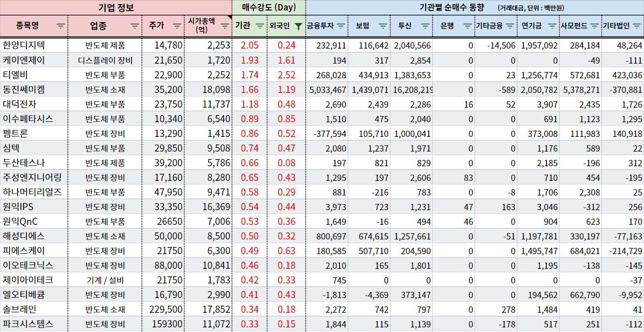Select the institution strength value 1.93
The width and height of the screenshot is (644, 332).
click(250, 60)
